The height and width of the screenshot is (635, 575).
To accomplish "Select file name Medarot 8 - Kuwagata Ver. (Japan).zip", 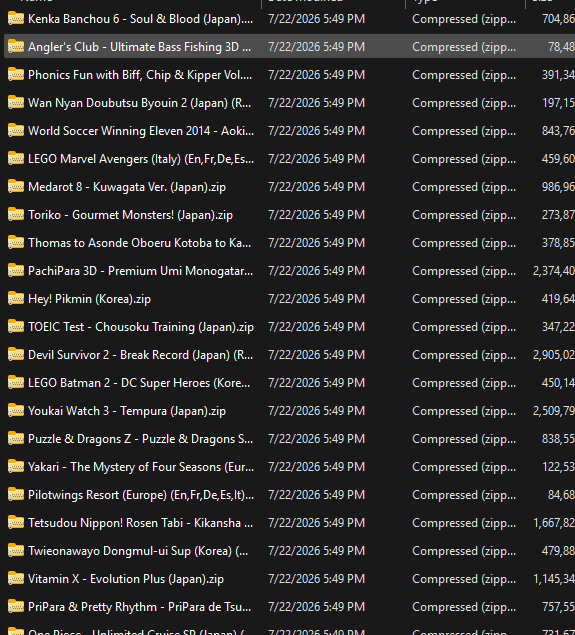I will pos(127,187).
